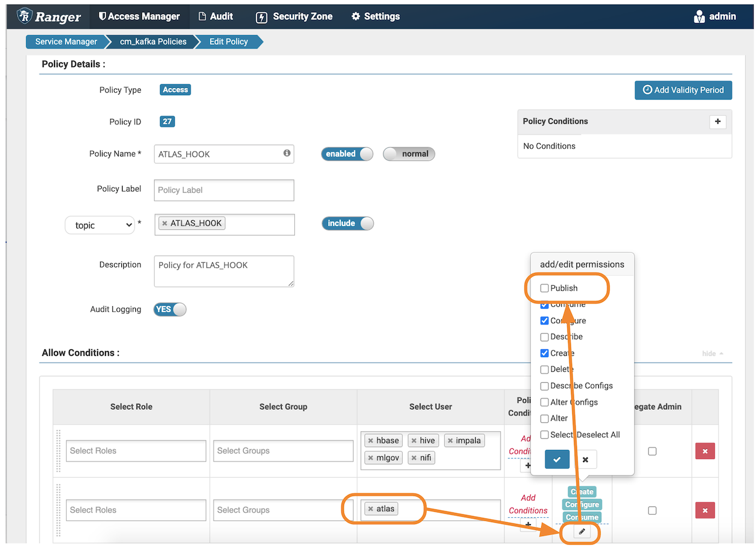This screenshot has height=547, width=756.
Task: Delete the atlas row with red X
Action: (704, 511)
